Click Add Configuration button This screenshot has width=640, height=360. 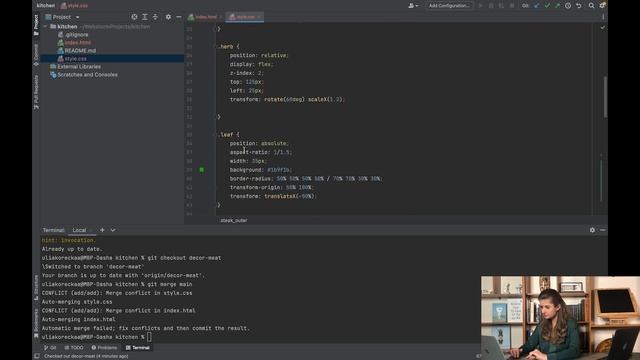click(x=449, y=6)
